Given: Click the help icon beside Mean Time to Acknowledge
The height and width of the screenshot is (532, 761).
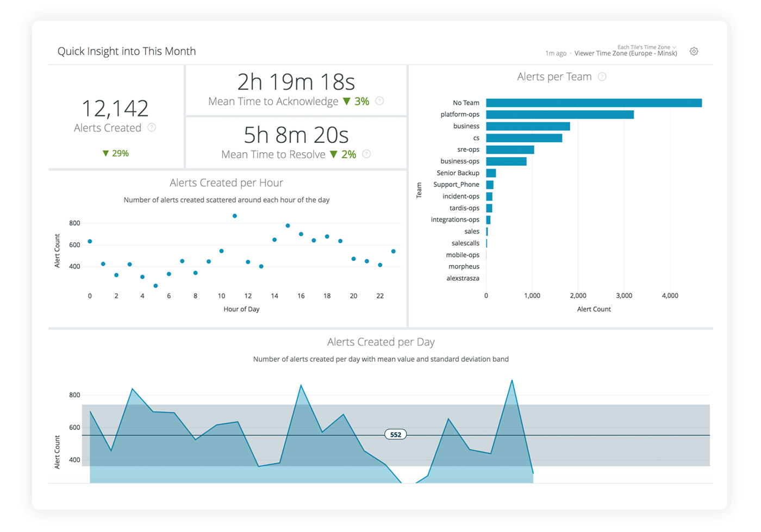Looking at the screenshot, I should (380, 101).
